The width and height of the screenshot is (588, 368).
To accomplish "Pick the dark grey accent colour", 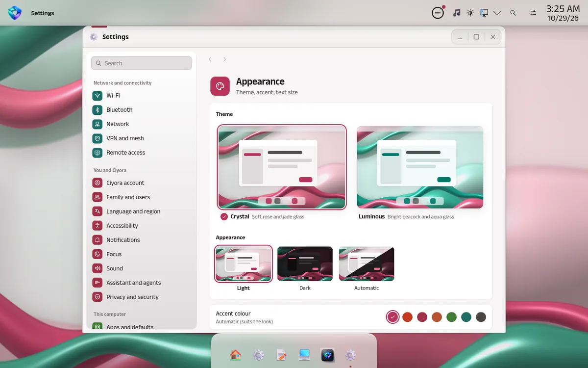I will click(x=481, y=317).
